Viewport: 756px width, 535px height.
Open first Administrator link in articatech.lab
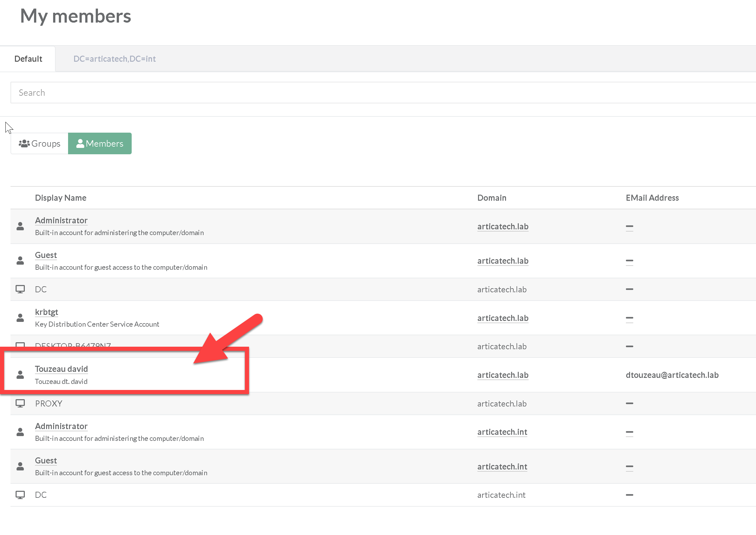point(61,220)
